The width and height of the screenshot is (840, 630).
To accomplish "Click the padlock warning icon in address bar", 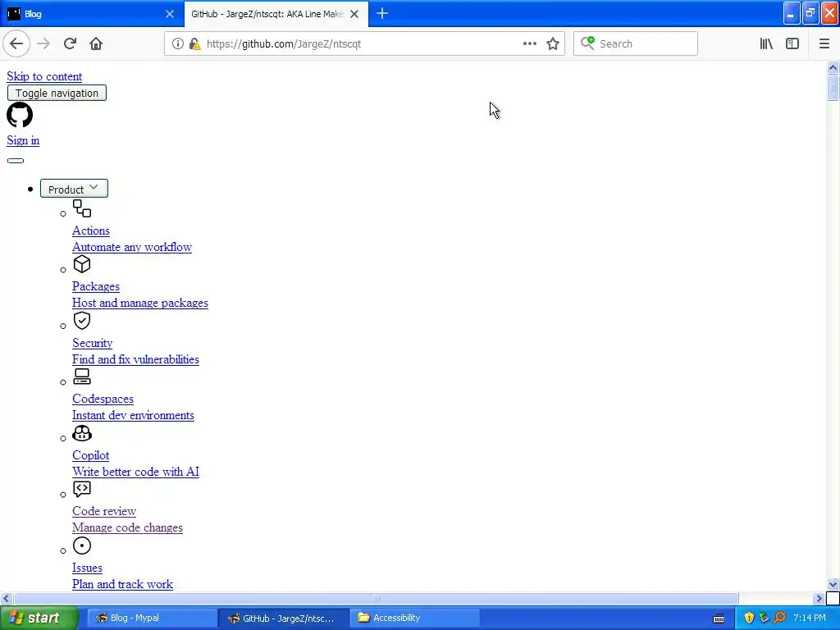I will [x=194, y=44].
